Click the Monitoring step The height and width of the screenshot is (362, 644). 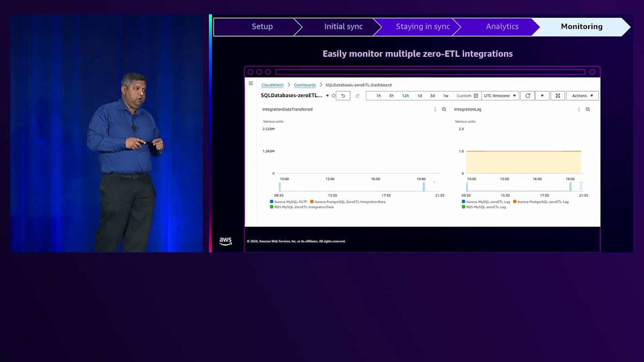pos(582,27)
